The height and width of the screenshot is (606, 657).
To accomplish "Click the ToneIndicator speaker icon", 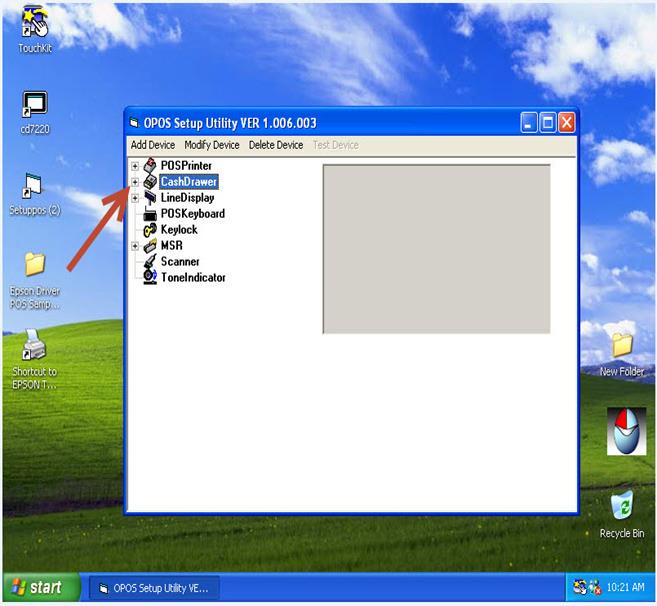I will 150,277.
